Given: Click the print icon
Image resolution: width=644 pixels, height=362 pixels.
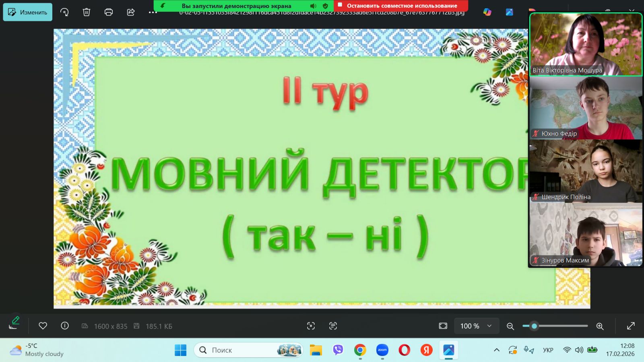Looking at the screenshot, I should 109,12.
